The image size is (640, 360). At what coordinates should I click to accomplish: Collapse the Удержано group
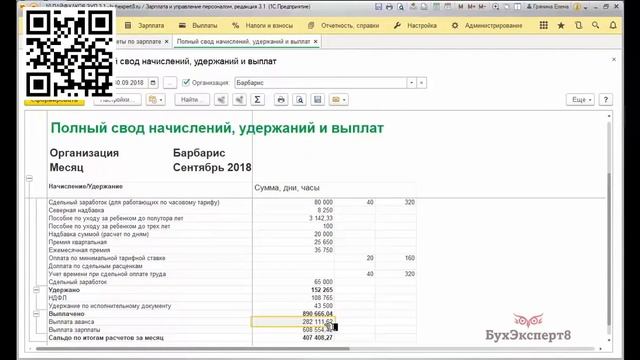pos(36,290)
